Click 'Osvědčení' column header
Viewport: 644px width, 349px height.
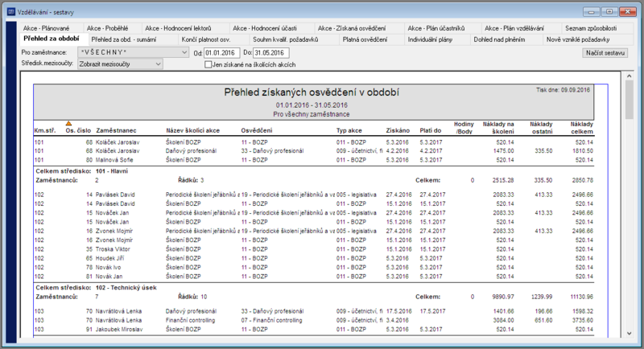[257, 131]
